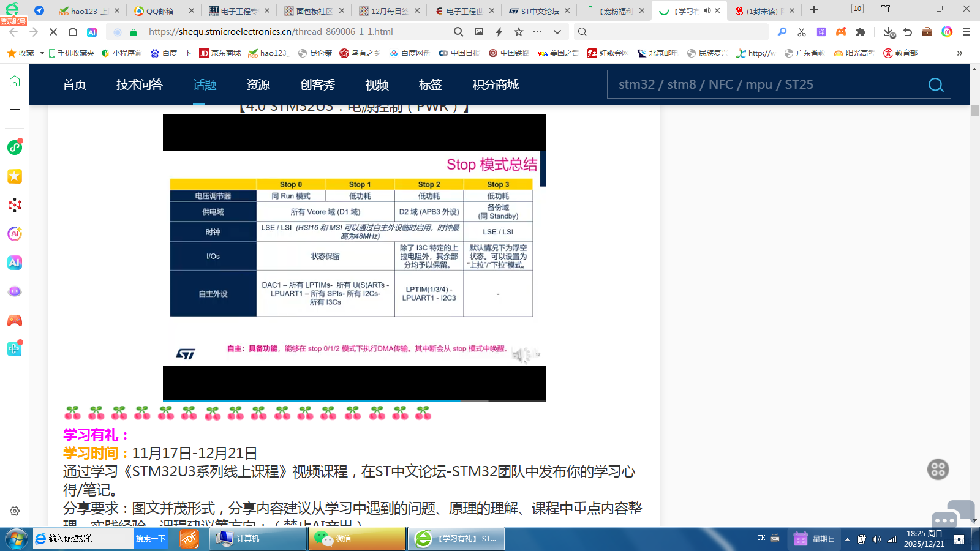Screen dimensions: 980x551
Task: Open the yellow star favorites sidebar icon
Action: click(x=15, y=176)
